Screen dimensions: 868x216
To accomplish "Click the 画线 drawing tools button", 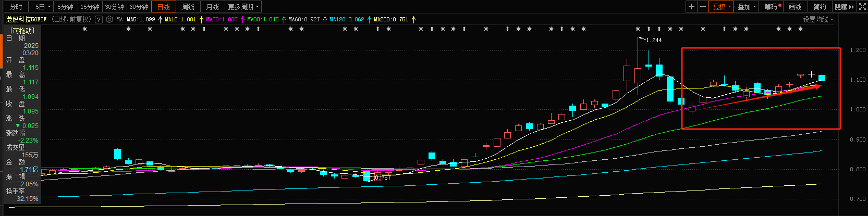I will point(796,7).
